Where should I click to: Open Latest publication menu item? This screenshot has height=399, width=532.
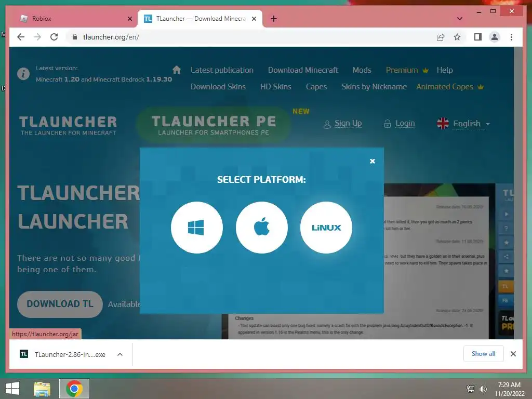[222, 70]
